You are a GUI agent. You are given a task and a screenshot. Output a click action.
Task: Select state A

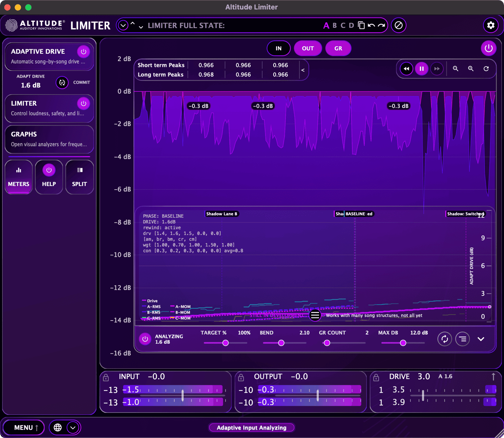click(x=326, y=26)
